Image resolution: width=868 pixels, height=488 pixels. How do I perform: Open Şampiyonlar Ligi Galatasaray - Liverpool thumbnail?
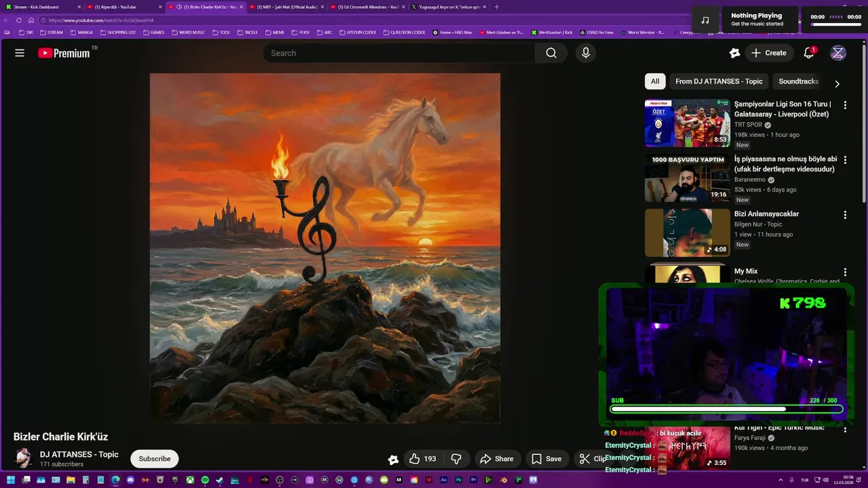click(x=687, y=123)
